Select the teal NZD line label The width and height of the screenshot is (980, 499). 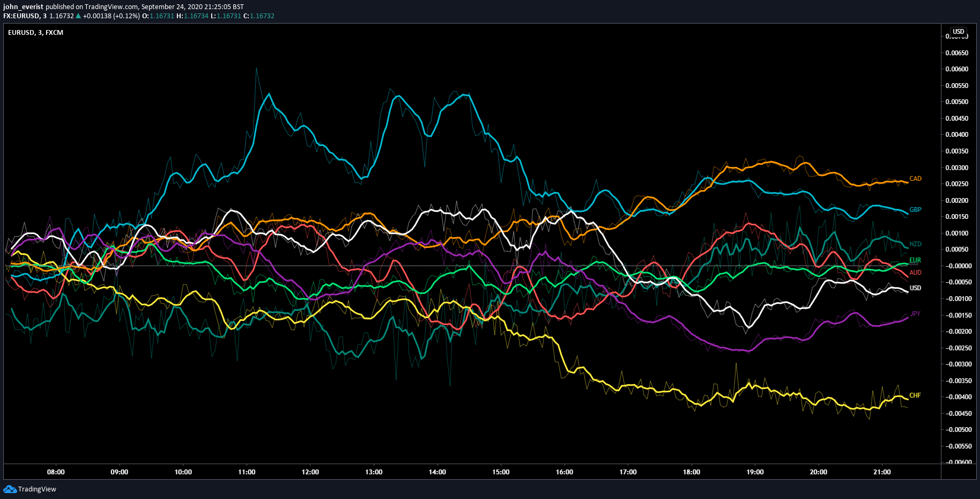click(915, 244)
